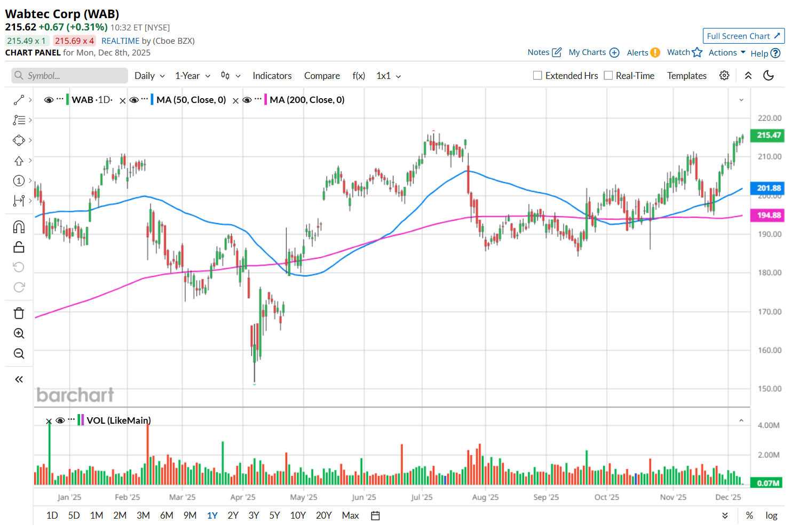Select the 6M time range tab

point(167,515)
